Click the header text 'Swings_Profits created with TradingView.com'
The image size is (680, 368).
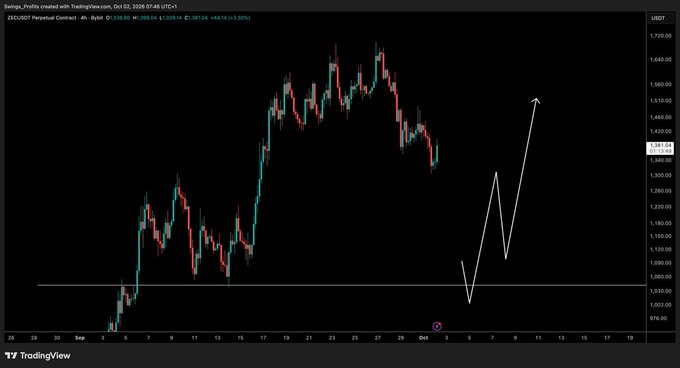tap(57, 7)
